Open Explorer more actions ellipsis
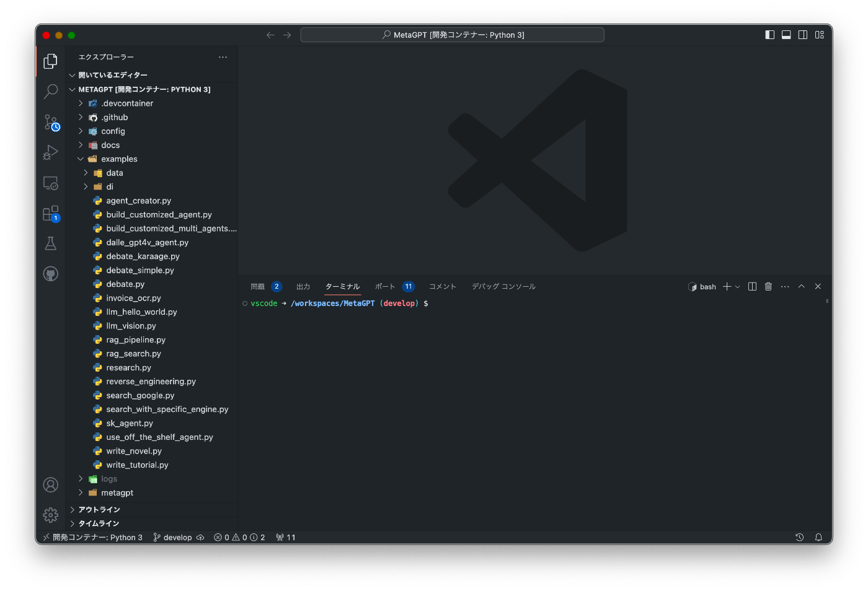Image resolution: width=868 pixels, height=591 pixels. [x=223, y=57]
